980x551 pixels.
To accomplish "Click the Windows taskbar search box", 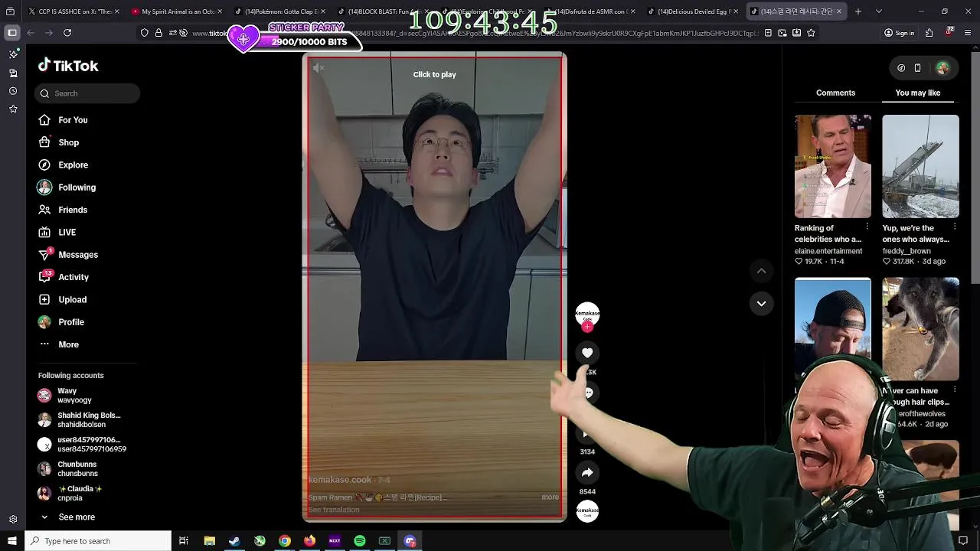I will click(x=97, y=541).
